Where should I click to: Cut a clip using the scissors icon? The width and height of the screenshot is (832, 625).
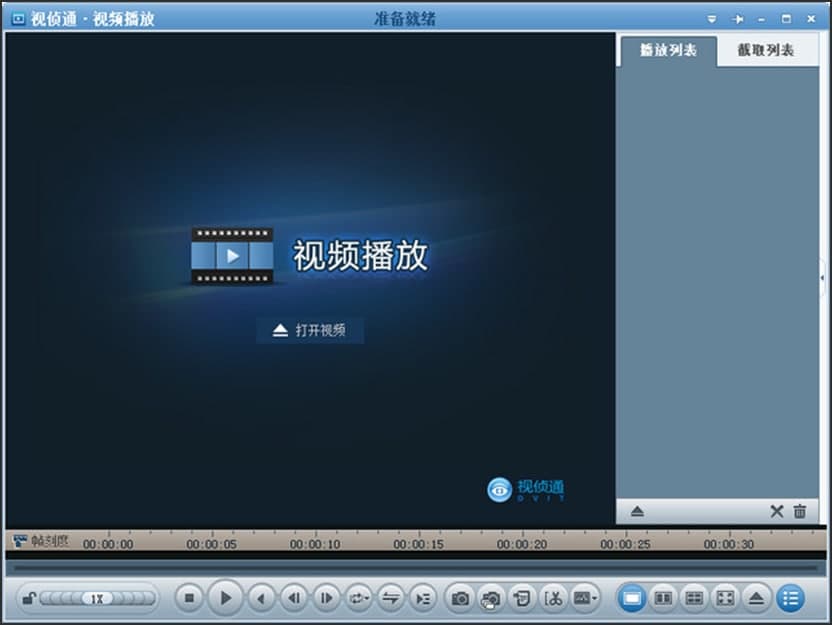pyautogui.click(x=553, y=597)
